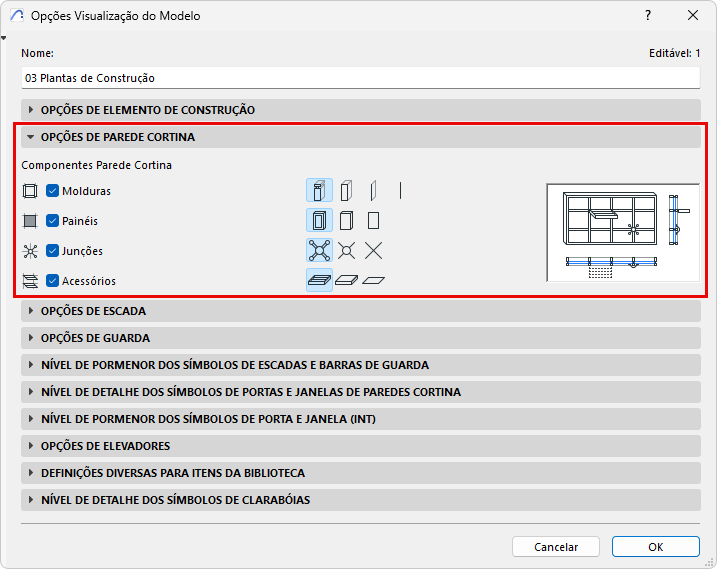Click the small arrow at dialog left edge
This screenshot has height=569, width=717.
tap(4, 38)
